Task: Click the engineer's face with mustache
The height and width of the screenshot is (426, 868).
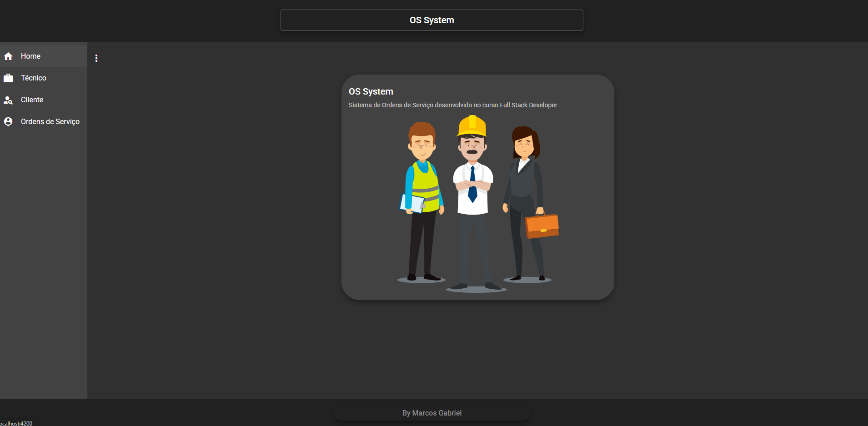Action: click(472, 148)
